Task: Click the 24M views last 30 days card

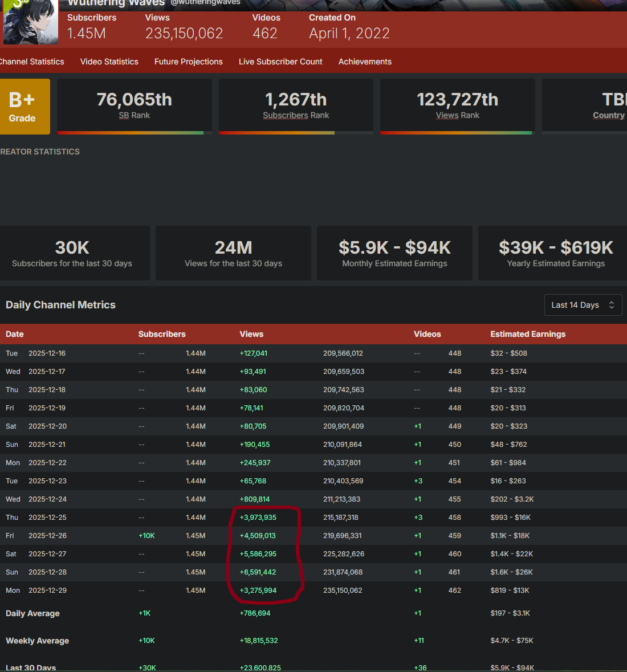Action: pos(233,253)
